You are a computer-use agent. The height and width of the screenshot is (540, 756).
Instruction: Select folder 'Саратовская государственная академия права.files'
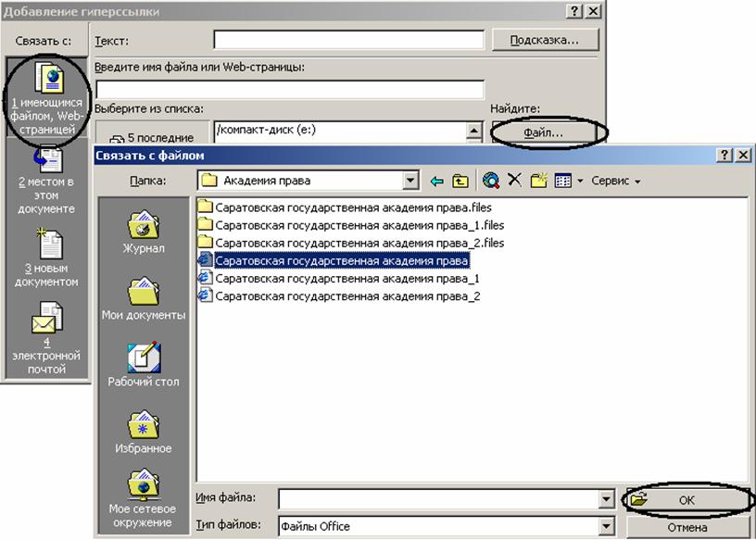(346, 207)
